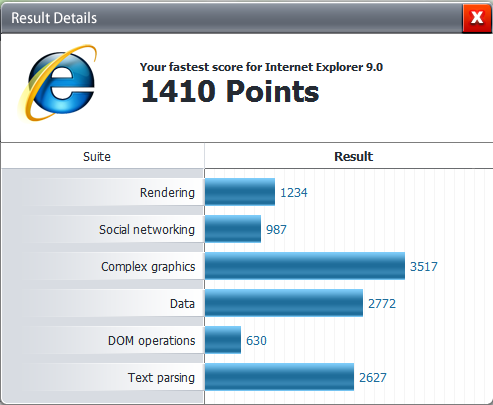The height and width of the screenshot is (405, 493).
Task: Click the 630 score value
Action: (x=256, y=341)
